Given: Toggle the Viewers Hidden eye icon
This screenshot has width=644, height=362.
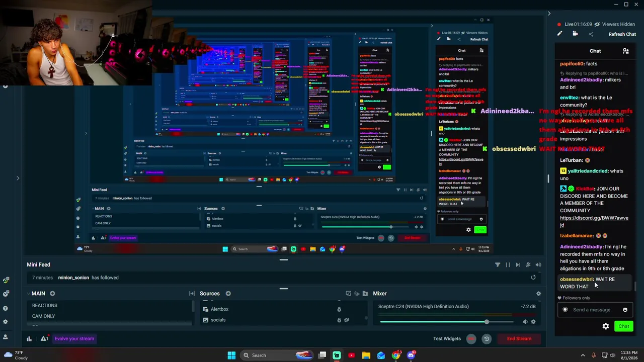Looking at the screenshot, I should click(x=597, y=24).
